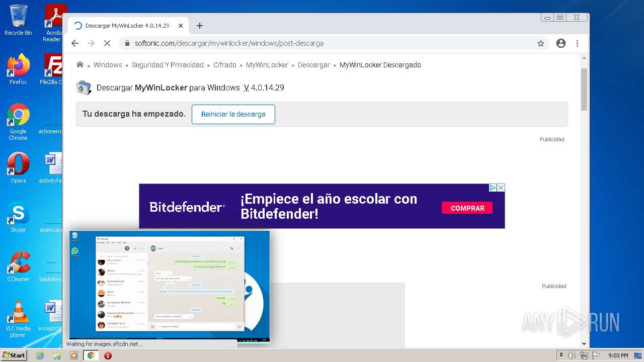
Task: Click the page vertical scrollbar thumb
Action: pos(584,88)
